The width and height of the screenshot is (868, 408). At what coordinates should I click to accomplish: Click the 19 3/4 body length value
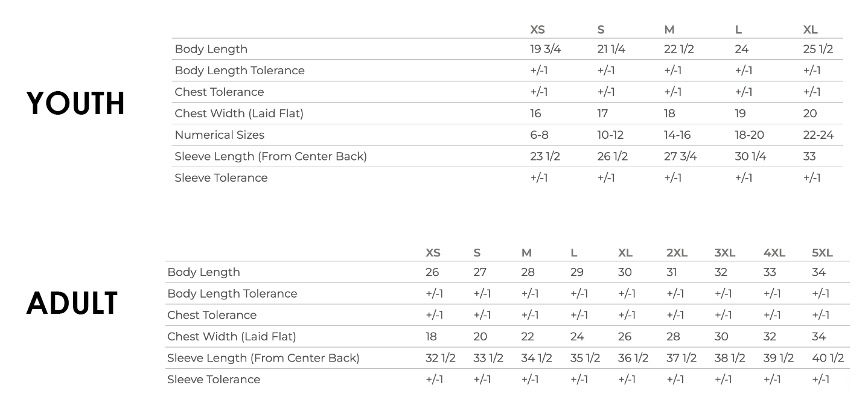tap(545, 49)
